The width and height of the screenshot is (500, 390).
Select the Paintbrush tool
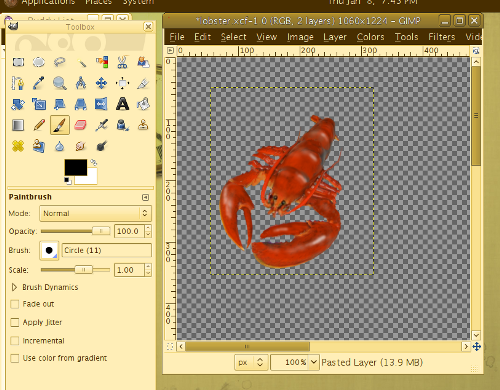pos(60,125)
